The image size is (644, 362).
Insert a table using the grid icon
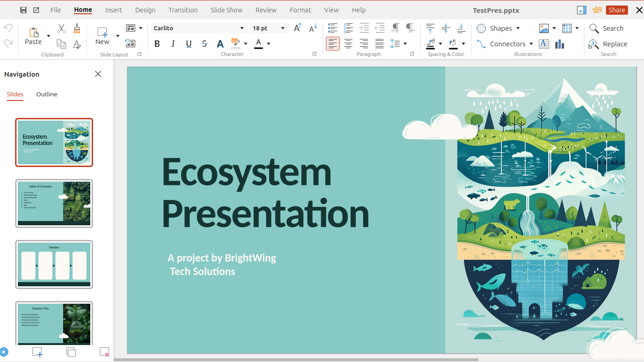point(567,28)
